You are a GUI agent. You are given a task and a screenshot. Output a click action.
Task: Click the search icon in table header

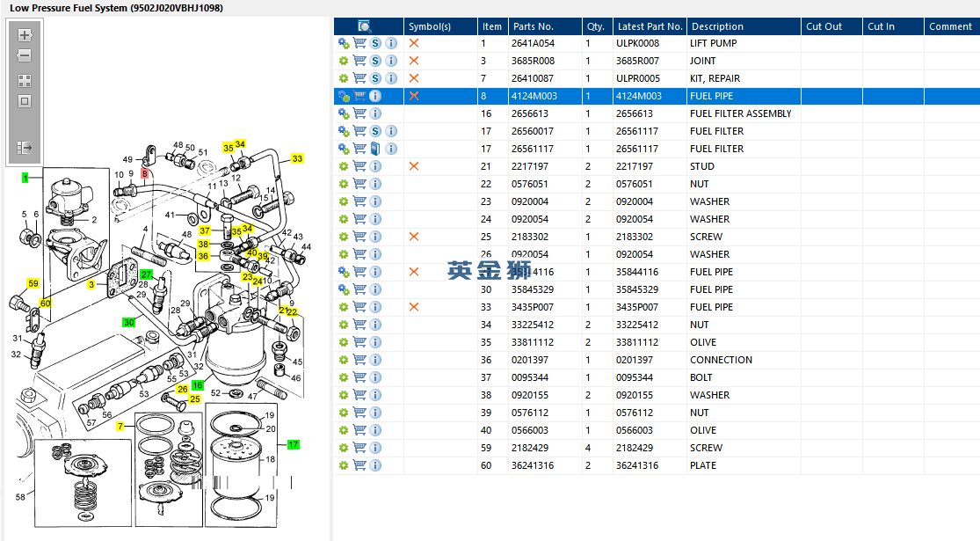tap(364, 26)
